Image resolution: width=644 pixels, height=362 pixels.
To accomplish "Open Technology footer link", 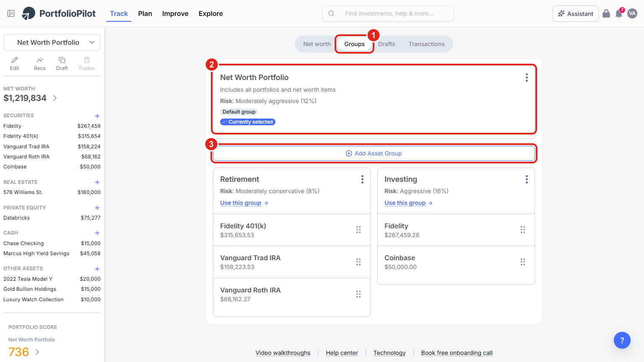I will (390, 353).
